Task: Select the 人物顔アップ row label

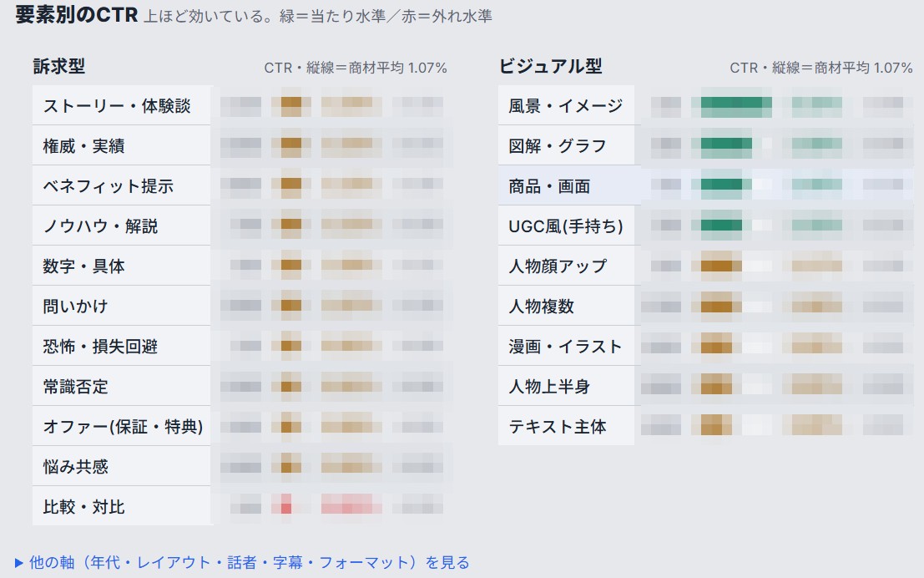Action: pos(558,266)
